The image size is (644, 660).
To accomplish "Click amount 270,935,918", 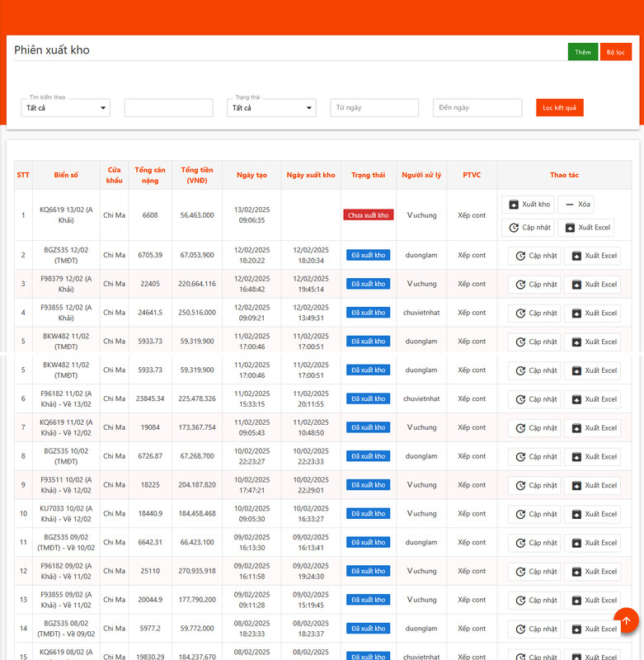I will point(197,571).
